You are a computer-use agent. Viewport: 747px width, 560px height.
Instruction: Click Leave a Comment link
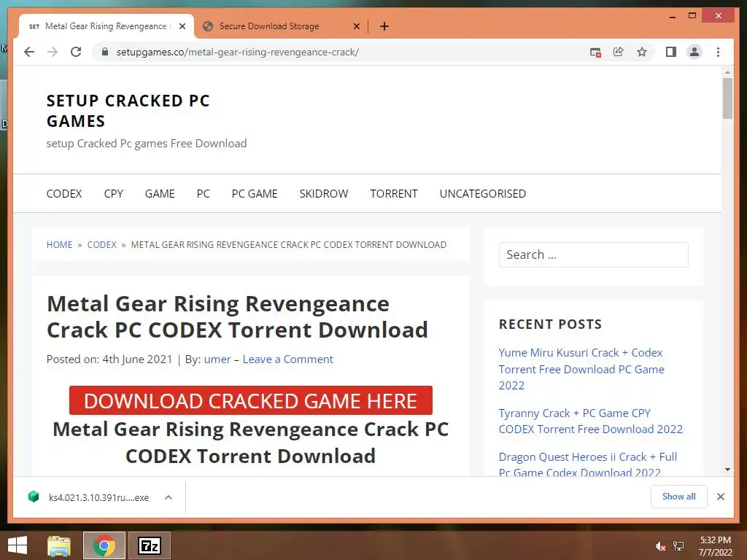coord(287,359)
